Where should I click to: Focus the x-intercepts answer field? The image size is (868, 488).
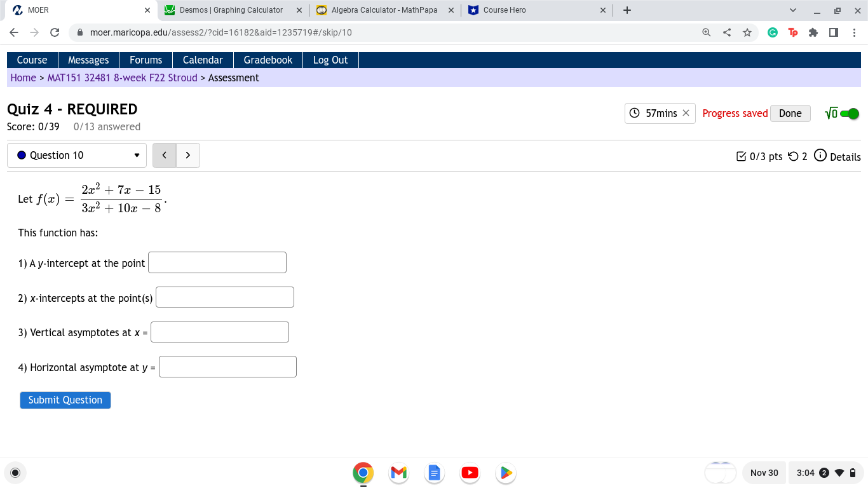225,297
